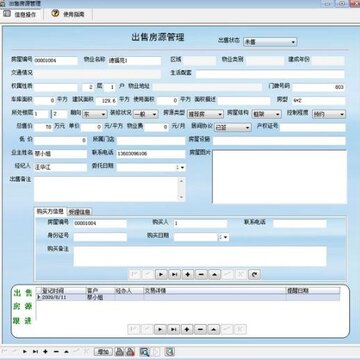Click the 增加 button in bottom toolbar
Viewport: 360px width, 360px height.
point(103,351)
